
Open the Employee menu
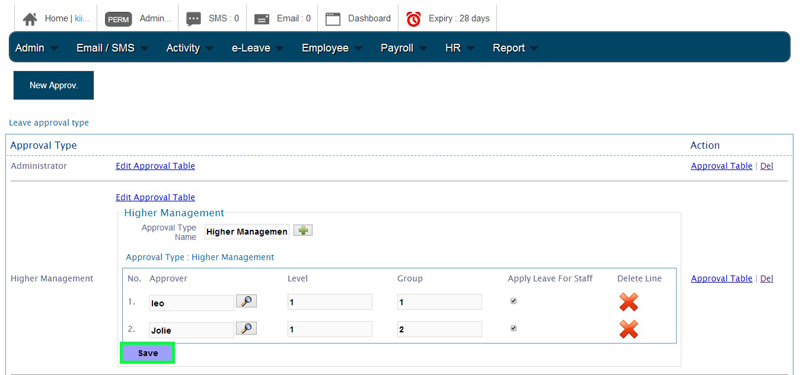click(331, 48)
